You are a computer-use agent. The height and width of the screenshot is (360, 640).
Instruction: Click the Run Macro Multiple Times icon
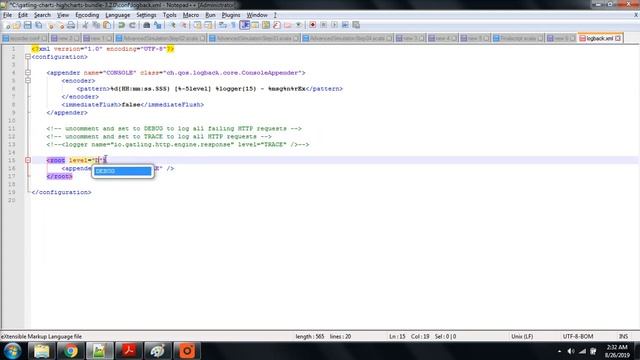click(345, 25)
